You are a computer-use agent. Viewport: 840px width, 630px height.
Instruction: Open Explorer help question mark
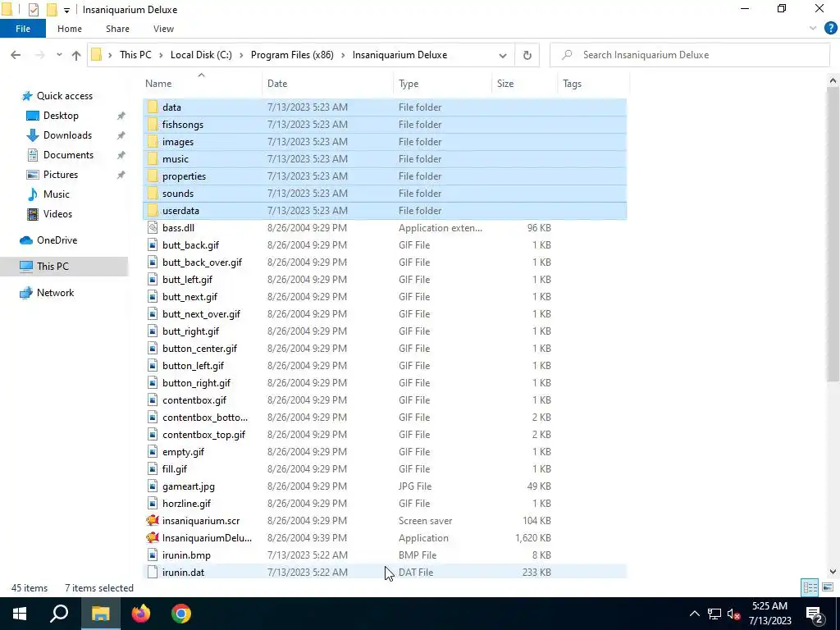[x=830, y=29]
